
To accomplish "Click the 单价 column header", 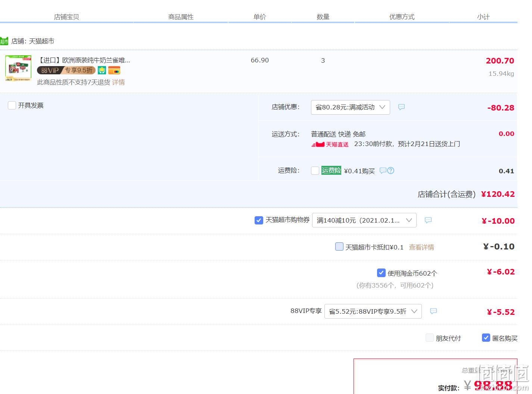I will tap(259, 17).
